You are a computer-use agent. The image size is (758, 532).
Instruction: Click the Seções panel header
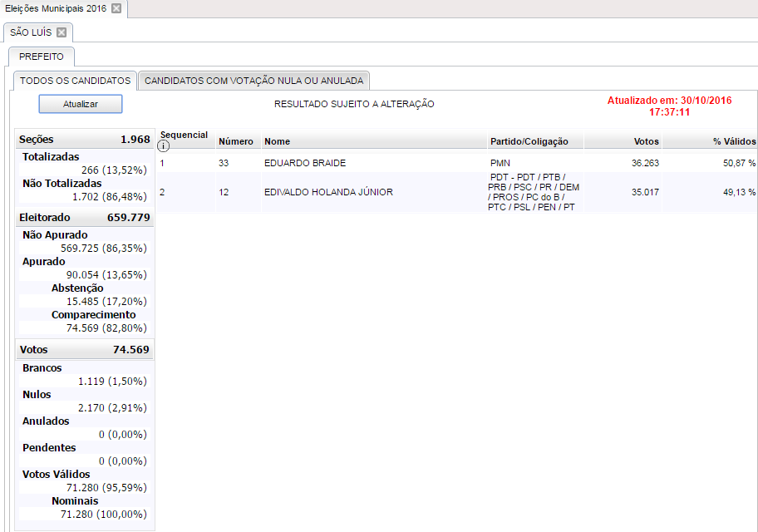85,140
